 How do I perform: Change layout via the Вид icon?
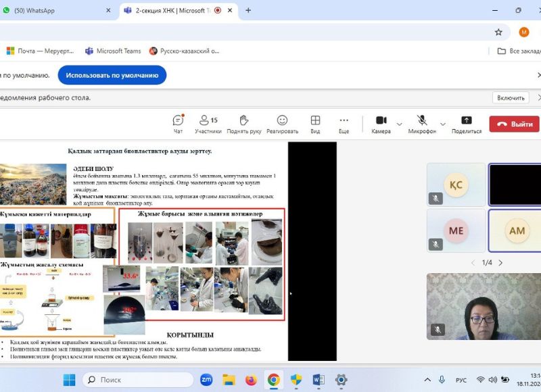coord(315,124)
